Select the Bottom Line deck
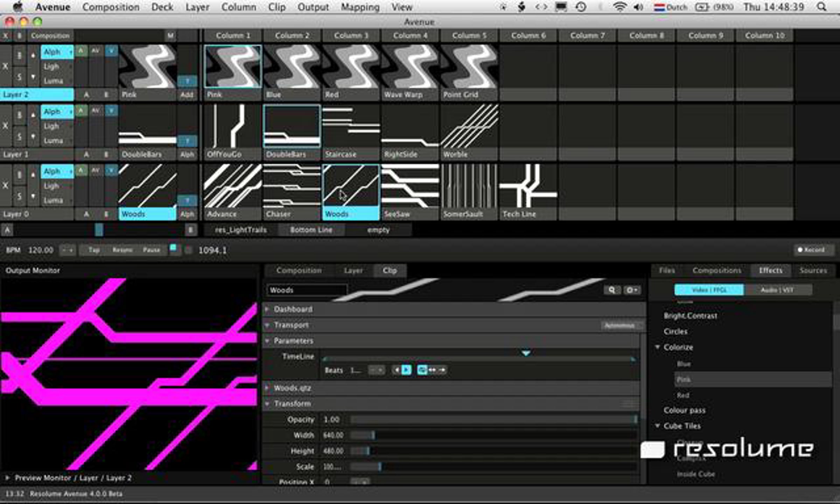 [x=311, y=230]
